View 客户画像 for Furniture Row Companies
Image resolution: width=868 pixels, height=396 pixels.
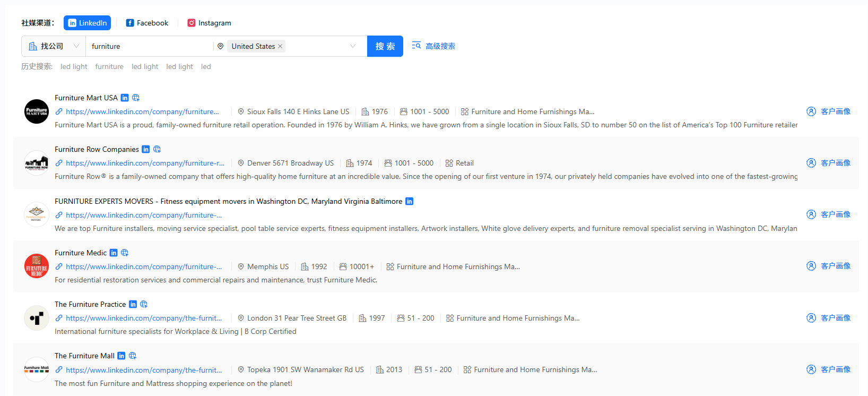point(829,163)
